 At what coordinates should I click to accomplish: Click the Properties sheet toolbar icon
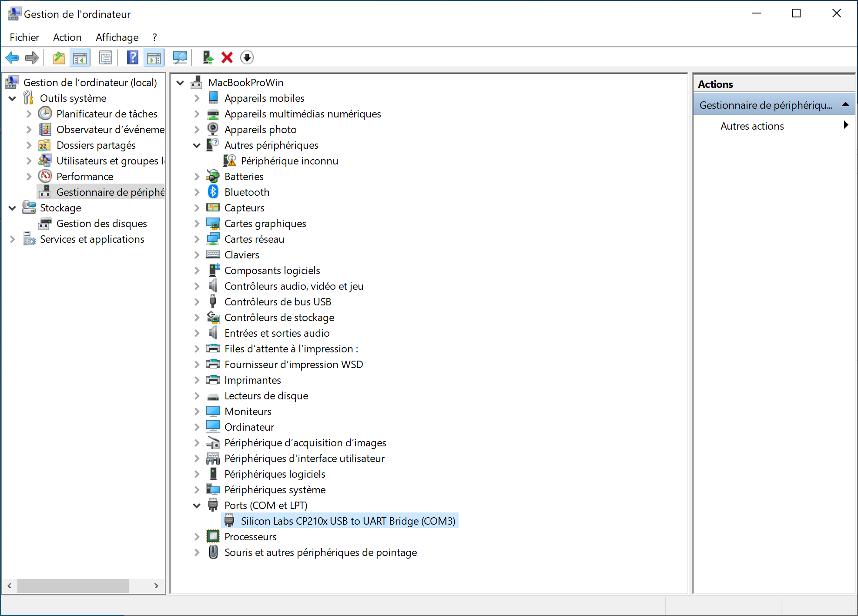pyautogui.click(x=106, y=57)
